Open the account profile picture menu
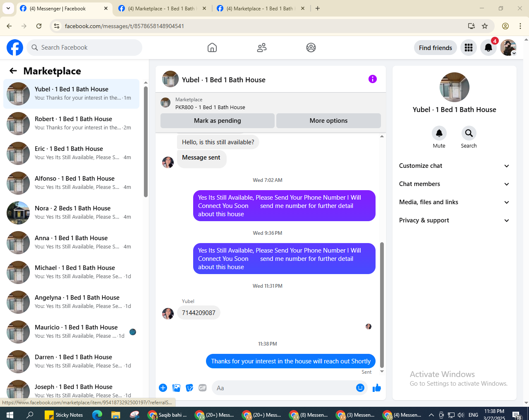 (508, 48)
